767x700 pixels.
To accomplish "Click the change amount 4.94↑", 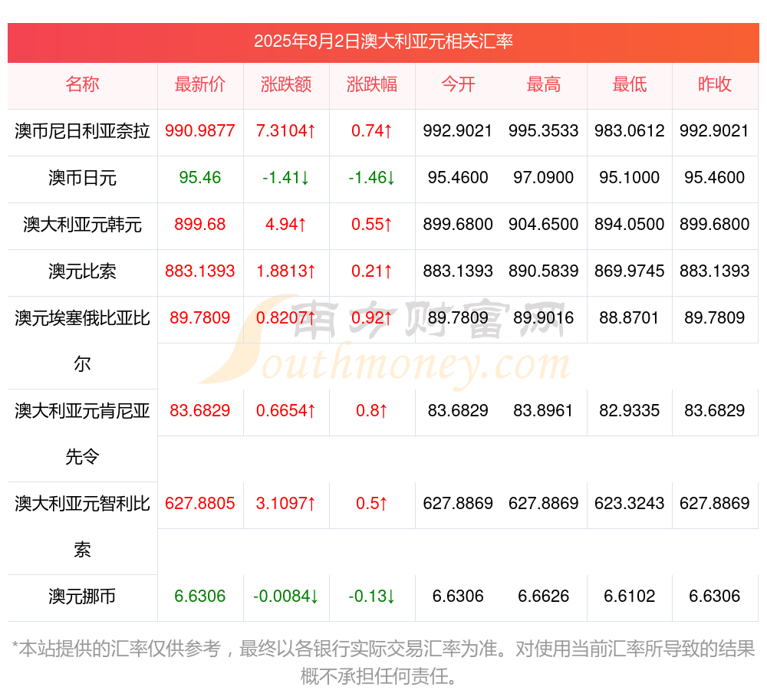I will [x=286, y=225].
